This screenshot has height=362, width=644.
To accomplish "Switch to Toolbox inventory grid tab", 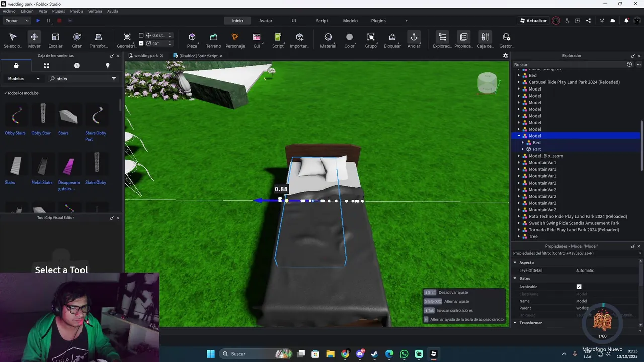I will pos(46,66).
